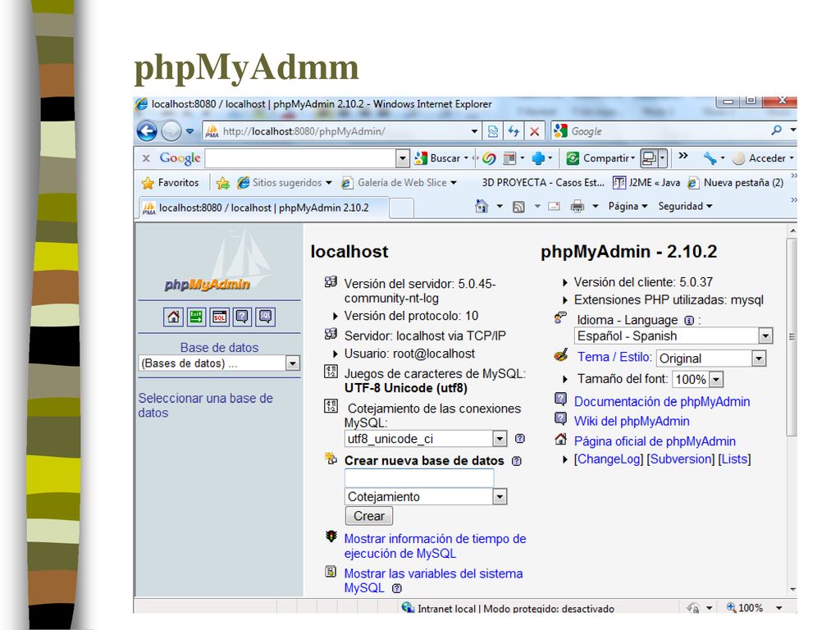Click the Base de datos sidebar link

pos(219,348)
